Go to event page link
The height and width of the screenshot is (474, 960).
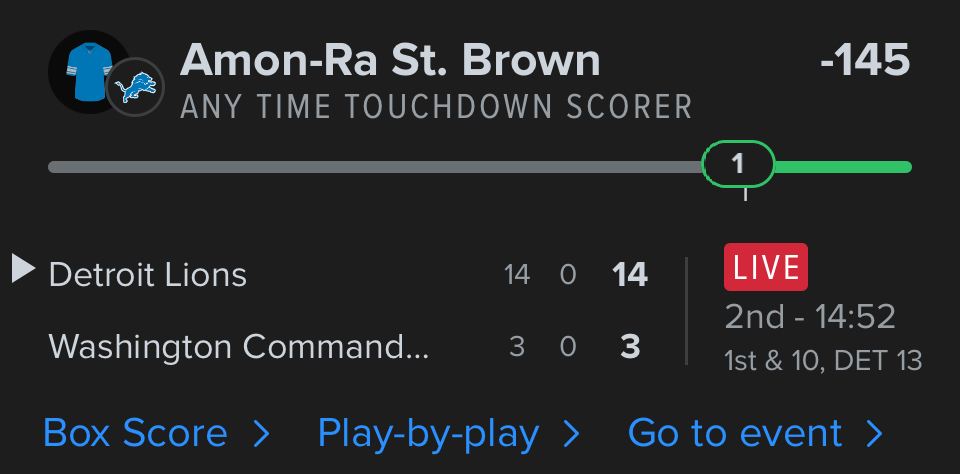(735, 433)
